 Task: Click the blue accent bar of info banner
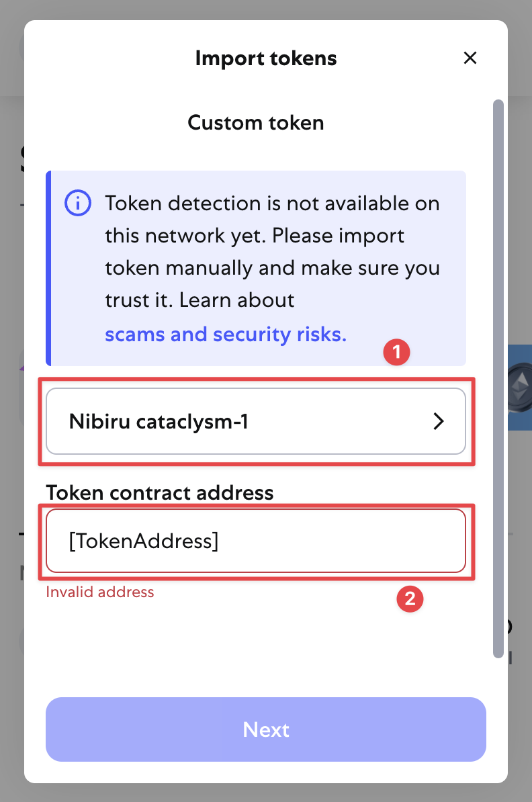point(48,268)
